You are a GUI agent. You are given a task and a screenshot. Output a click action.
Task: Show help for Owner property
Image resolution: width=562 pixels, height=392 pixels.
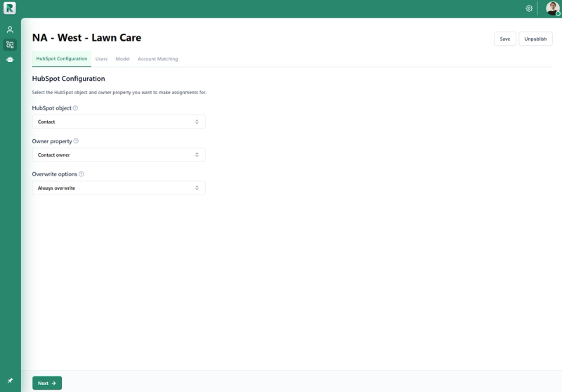click(x=76, y=141)
